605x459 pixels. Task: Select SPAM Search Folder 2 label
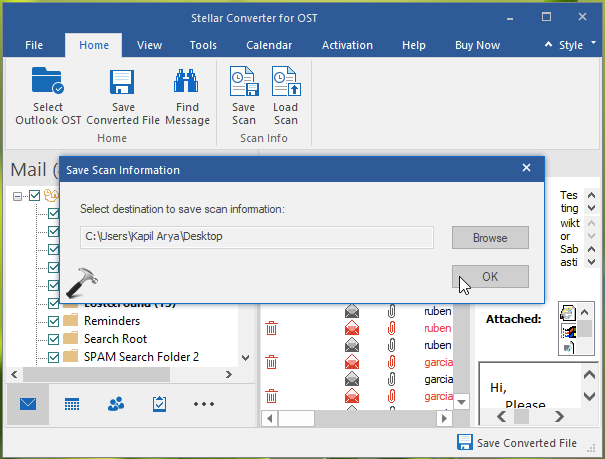(141, 357)
